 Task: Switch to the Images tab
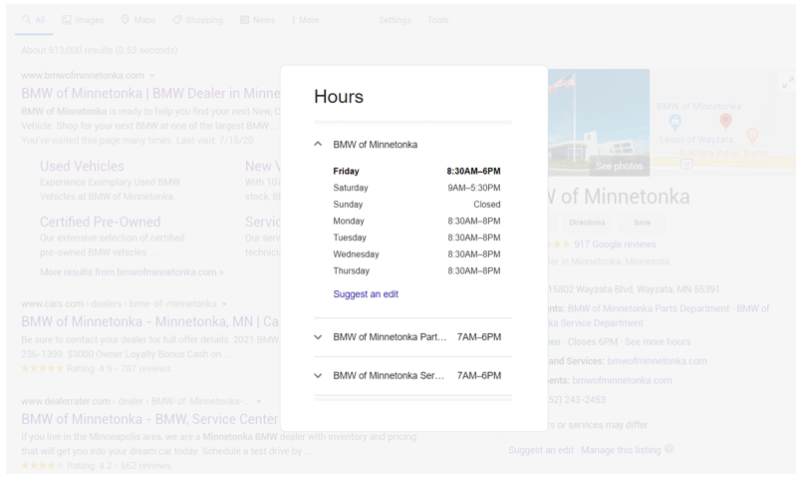83,20
